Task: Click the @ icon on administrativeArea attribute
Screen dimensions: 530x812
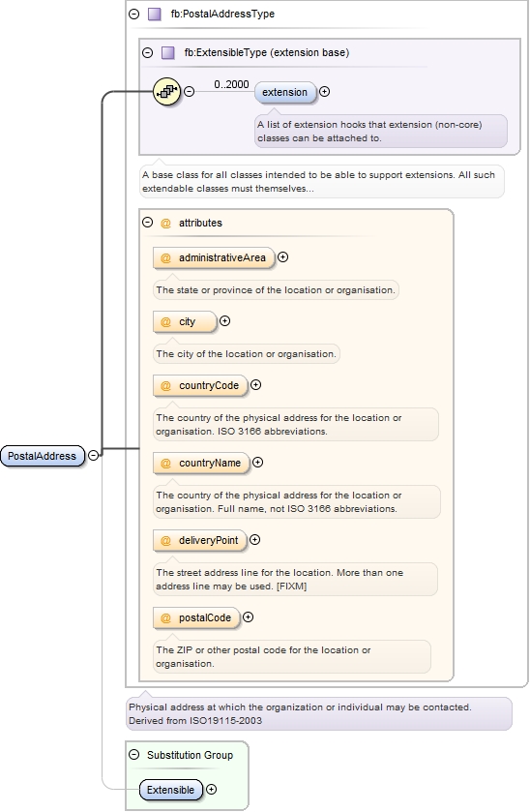Action: pyautogui.click(x=165, y=257)
